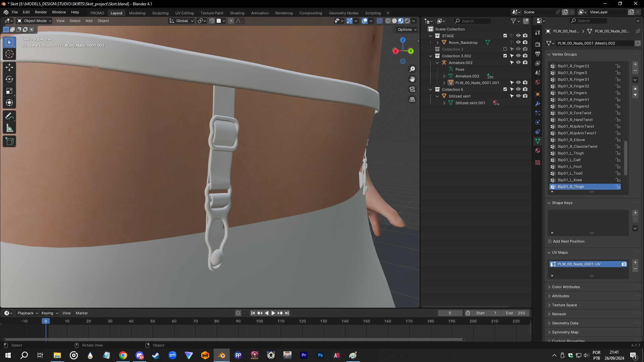Activate the Scale tool
This screenshot has height=362, width=644.
click(9, 91)
